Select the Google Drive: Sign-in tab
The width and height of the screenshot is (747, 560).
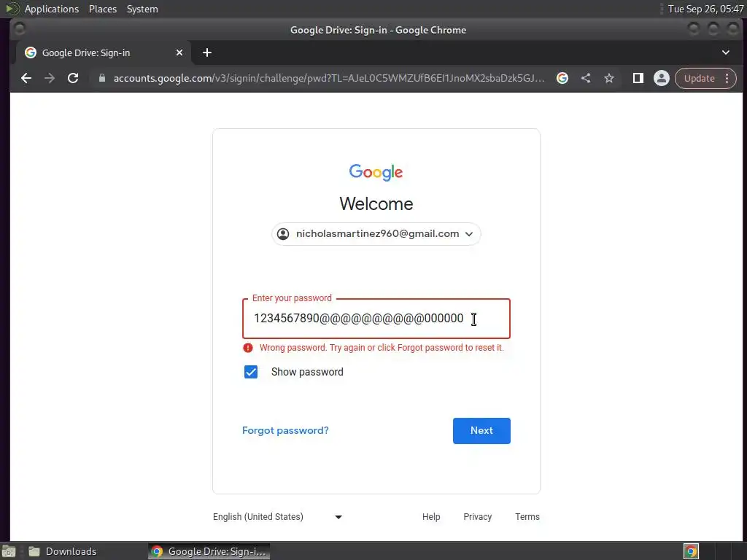[104, 52]
